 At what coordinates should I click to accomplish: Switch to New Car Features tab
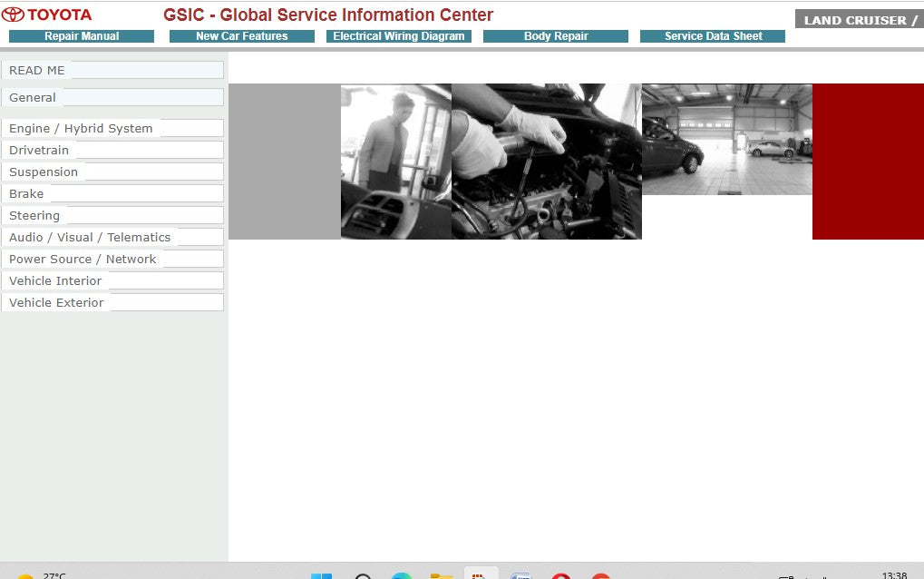(241, 36)
